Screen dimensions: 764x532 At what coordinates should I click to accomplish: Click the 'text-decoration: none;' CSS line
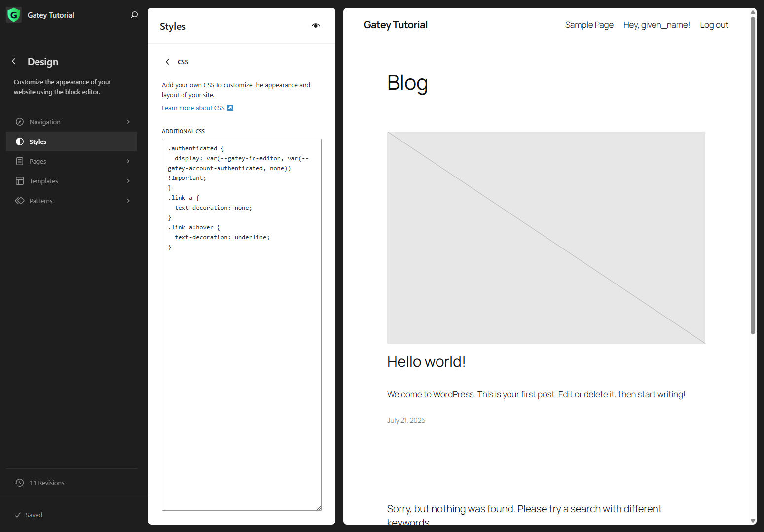pos(213,208)
